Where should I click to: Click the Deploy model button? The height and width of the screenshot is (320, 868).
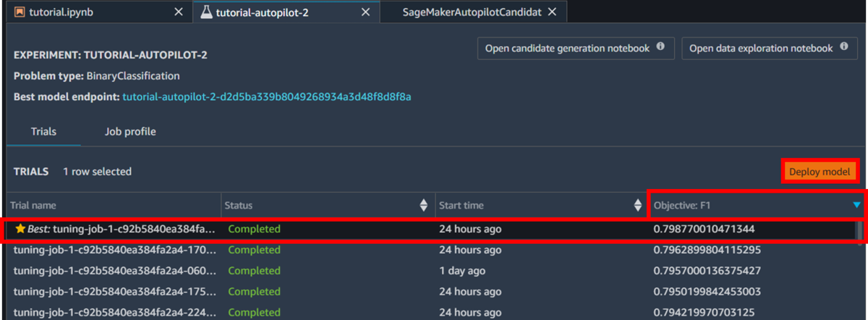point(821,172)
